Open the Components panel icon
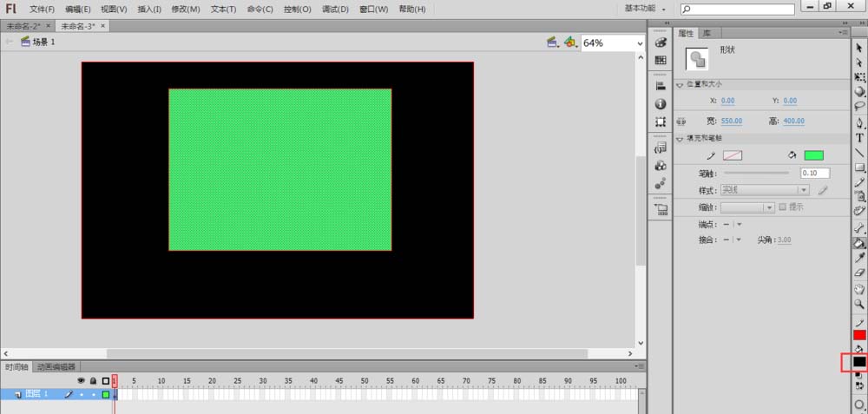868x414 pixels. (661, 166)
